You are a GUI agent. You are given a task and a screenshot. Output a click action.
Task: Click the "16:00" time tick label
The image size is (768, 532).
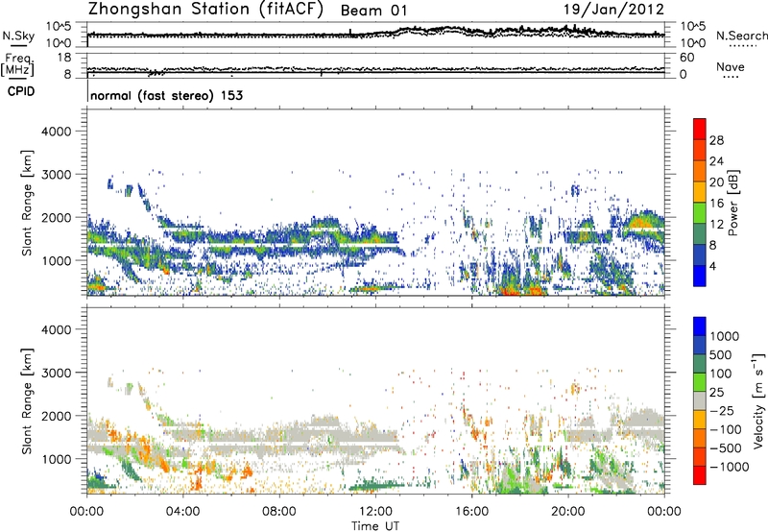coord(471,512)
